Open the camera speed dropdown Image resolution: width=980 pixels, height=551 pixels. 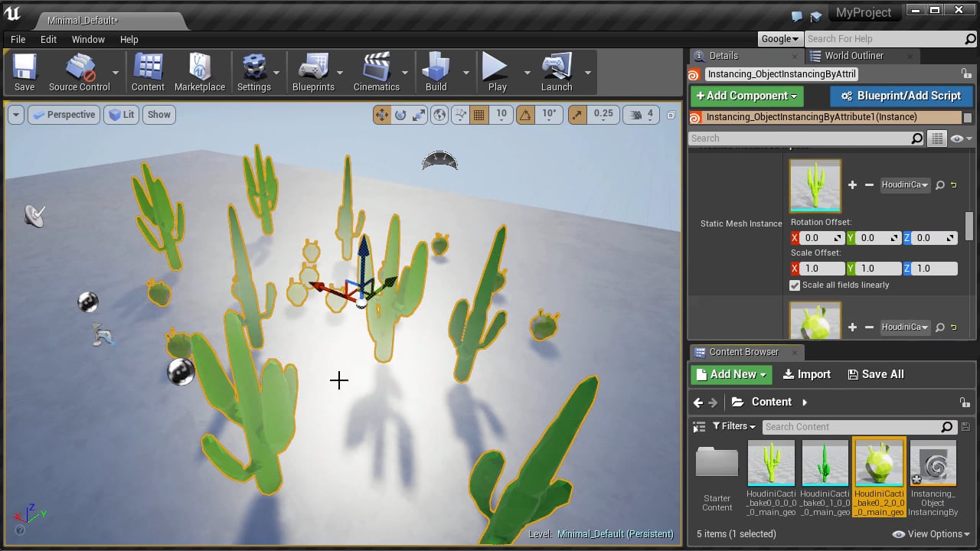point(641,115)
